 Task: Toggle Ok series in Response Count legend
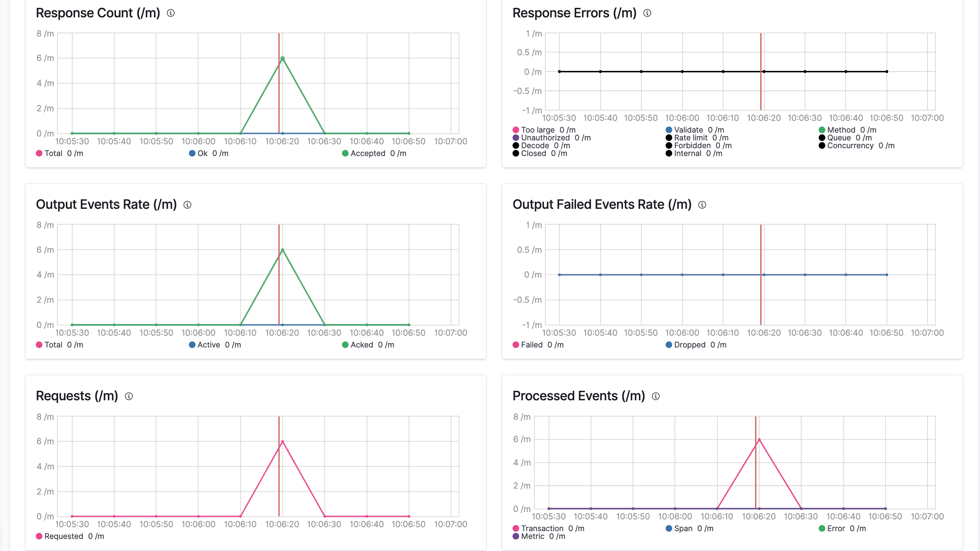point(202,154)
